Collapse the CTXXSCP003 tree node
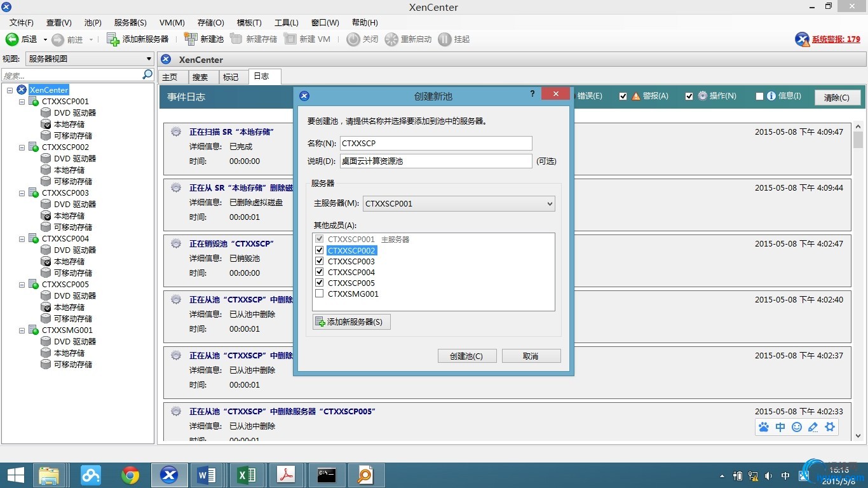Screen dimensions: 868x488 pyautogui.click(x=22, y=193)
